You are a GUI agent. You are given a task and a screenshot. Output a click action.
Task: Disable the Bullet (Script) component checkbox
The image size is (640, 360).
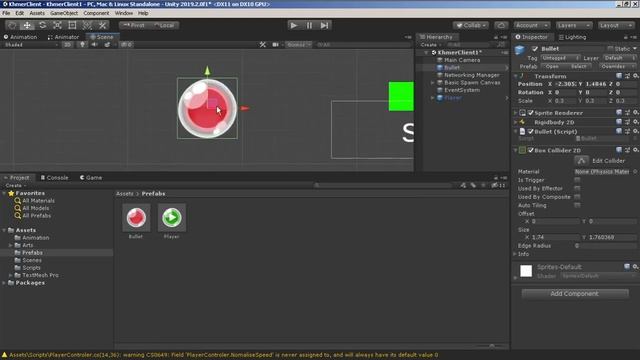(531, 131)
